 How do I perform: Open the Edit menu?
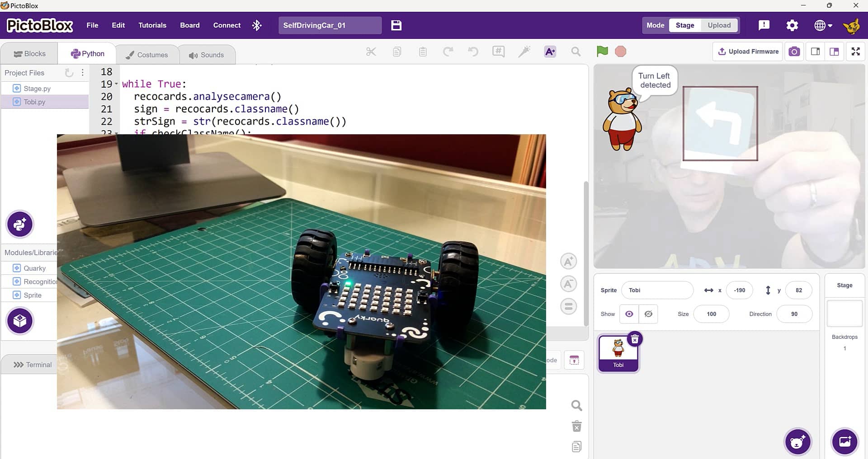[x=118, y=25]
